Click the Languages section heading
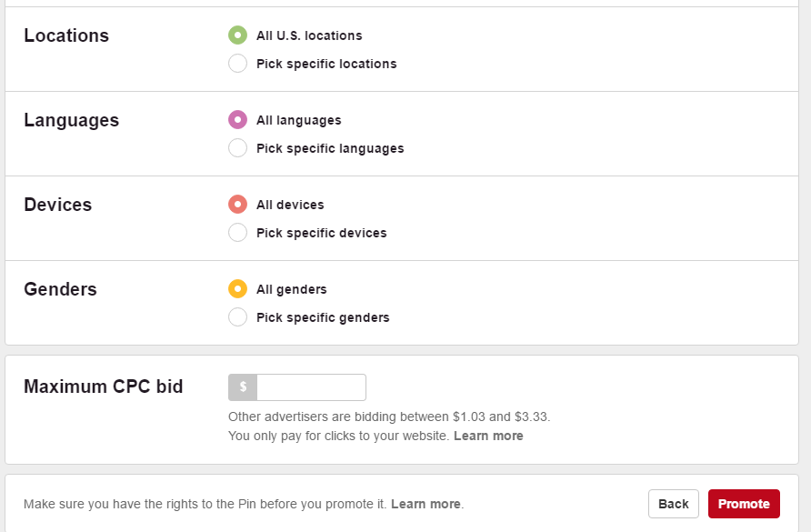This screenshot has height=532, width=811. point(71,120)
